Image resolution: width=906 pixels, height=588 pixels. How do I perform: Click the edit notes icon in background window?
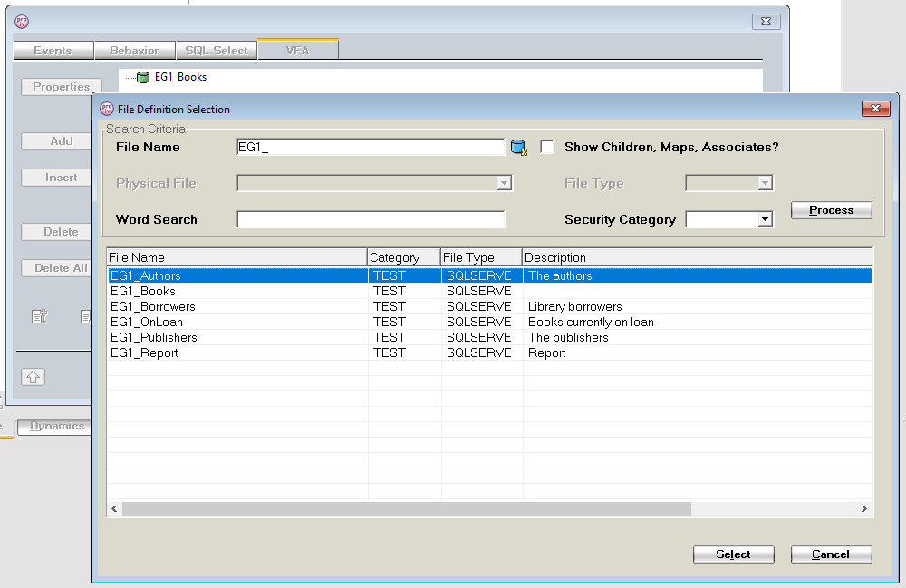tap(39, 316)
